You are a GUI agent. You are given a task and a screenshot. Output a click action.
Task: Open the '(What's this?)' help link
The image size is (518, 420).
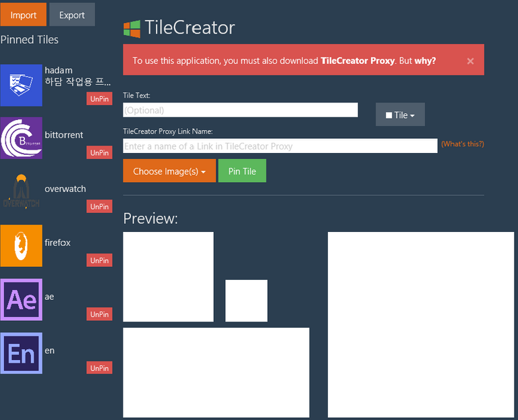point(463,144)
